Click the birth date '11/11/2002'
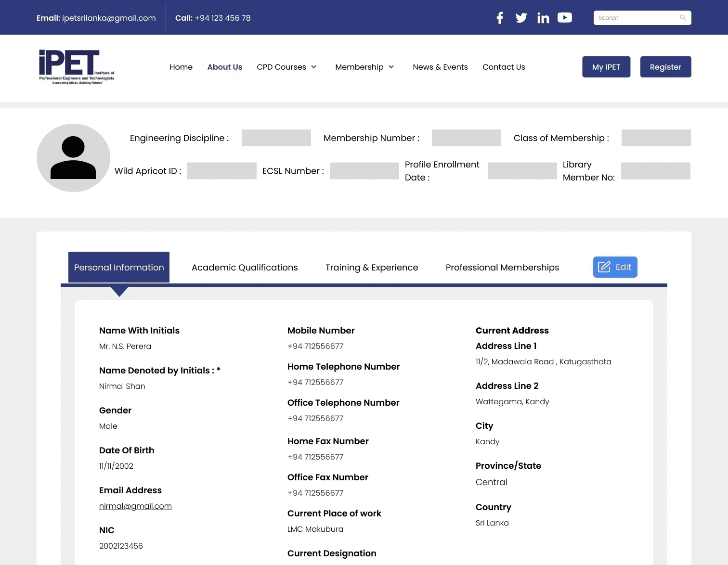Image resolution: width=728 pixels, height=565 pixels. [x=116, y=466]
